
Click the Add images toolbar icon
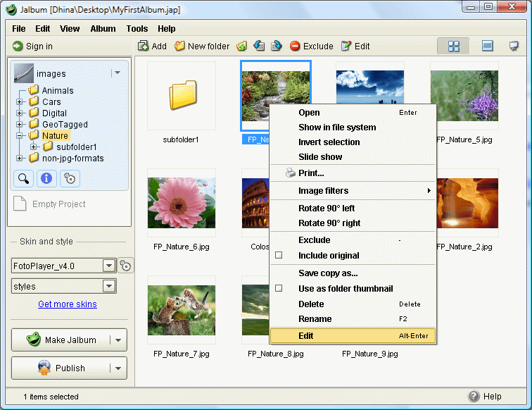point(143,46)
